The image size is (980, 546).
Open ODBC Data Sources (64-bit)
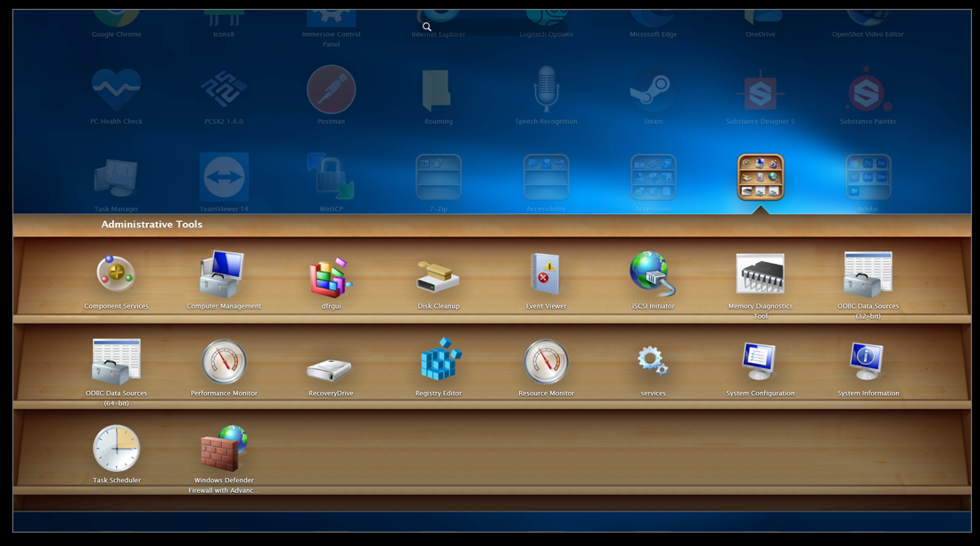tap(116, 362)
